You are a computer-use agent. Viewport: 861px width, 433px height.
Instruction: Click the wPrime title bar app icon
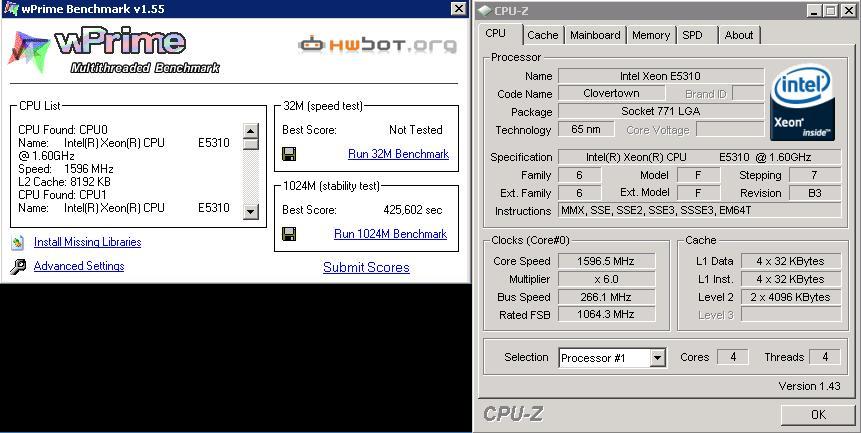tap(10, 8)
